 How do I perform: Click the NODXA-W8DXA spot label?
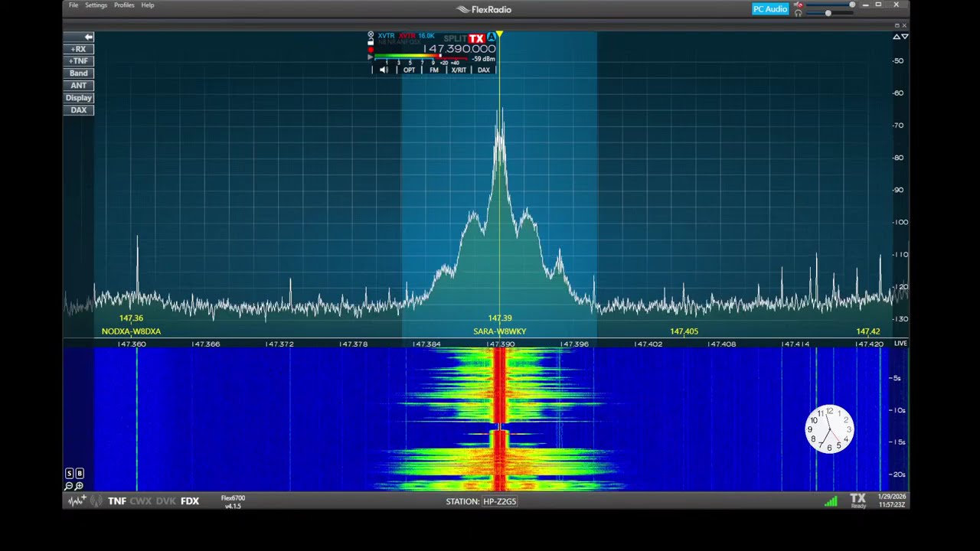click(131, 331)
